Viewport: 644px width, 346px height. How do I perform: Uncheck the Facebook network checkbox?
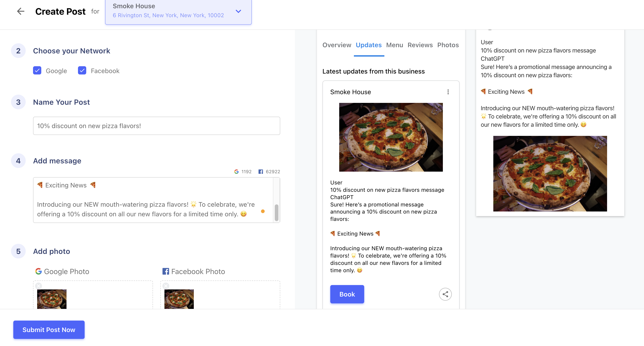(x=82, y=71)
